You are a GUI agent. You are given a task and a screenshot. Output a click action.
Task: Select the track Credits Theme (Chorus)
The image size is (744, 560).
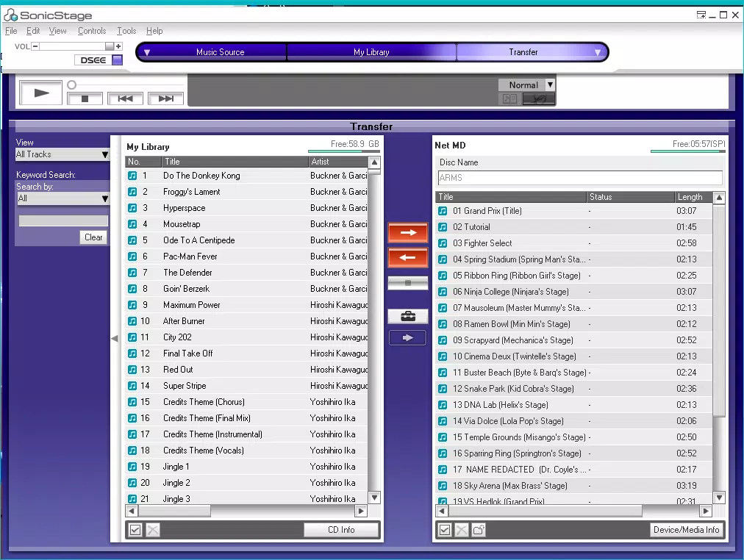pyautogui.click(x=246, y=402)
